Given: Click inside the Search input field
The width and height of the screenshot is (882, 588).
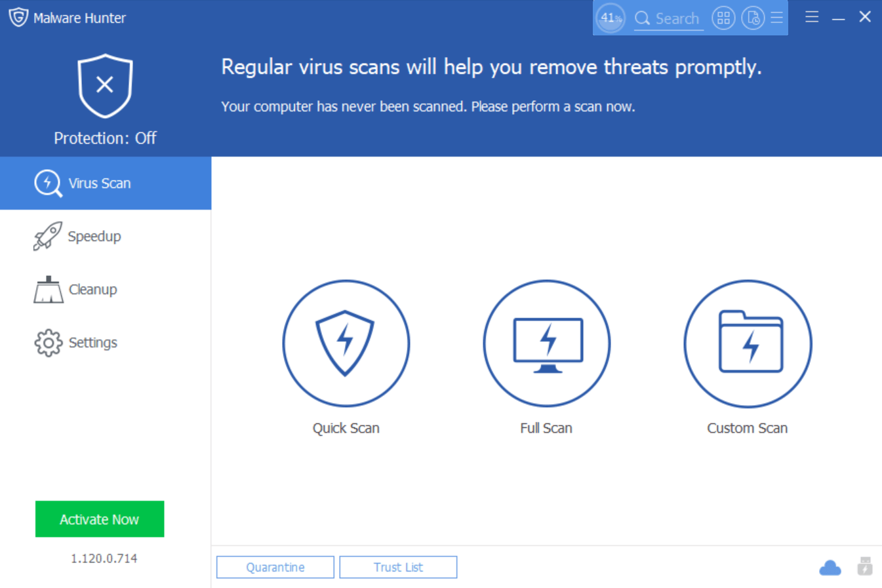Looking at the screenshot, I should coord(677,18).
